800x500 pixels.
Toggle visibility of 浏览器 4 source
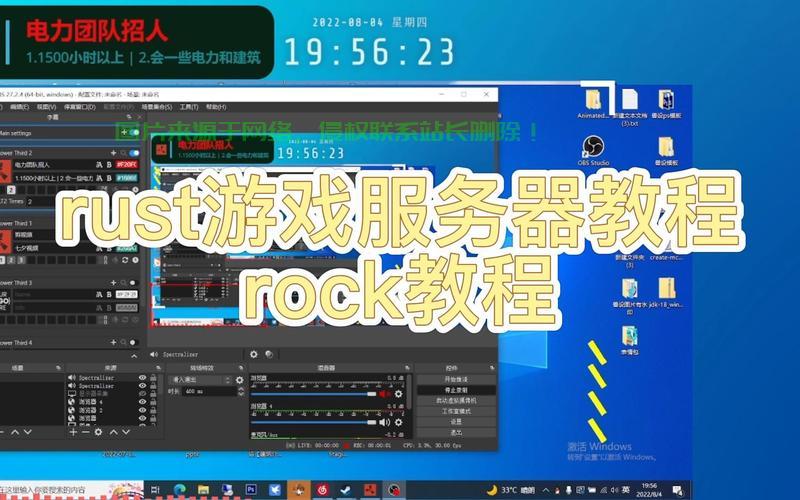[142, 402]
